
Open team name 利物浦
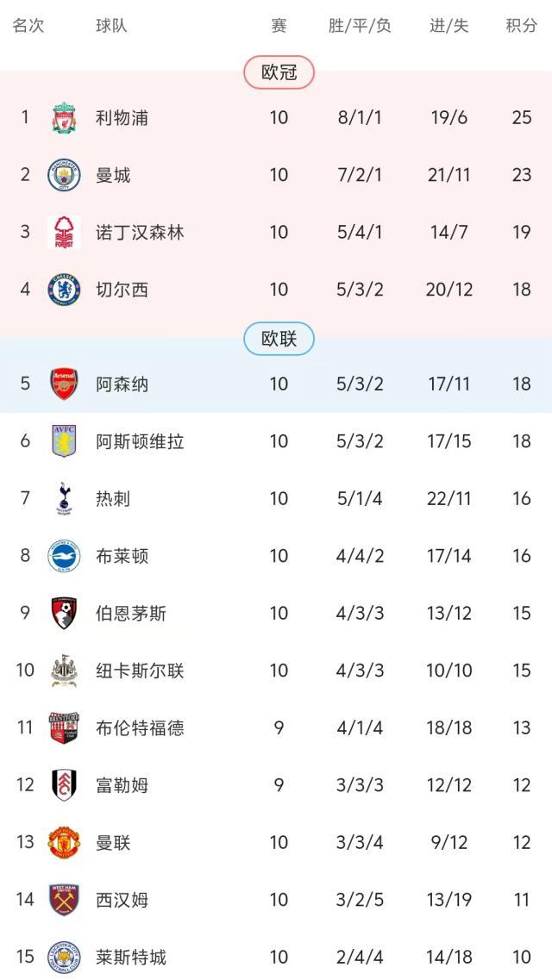(122, 117)
